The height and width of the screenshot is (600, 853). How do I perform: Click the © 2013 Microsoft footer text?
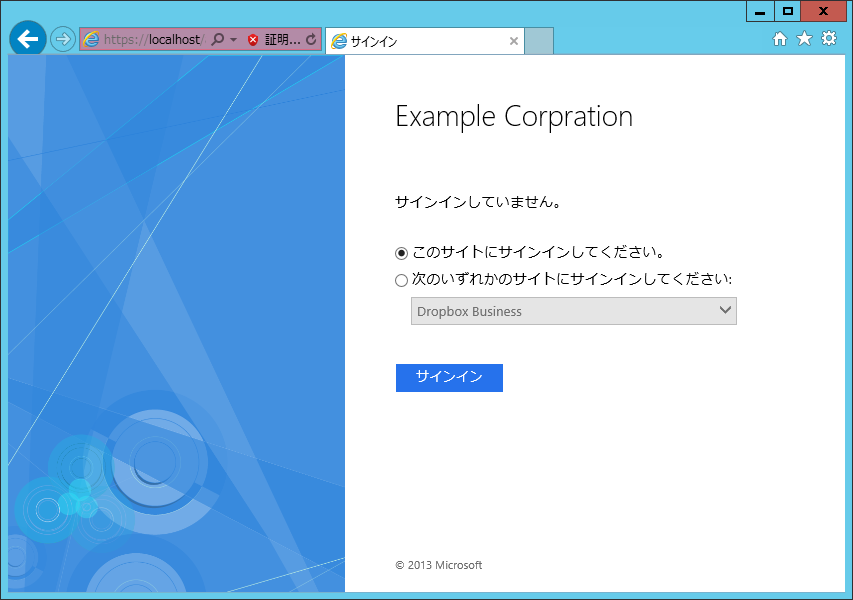pyautogui.click(x=438, y=565)
